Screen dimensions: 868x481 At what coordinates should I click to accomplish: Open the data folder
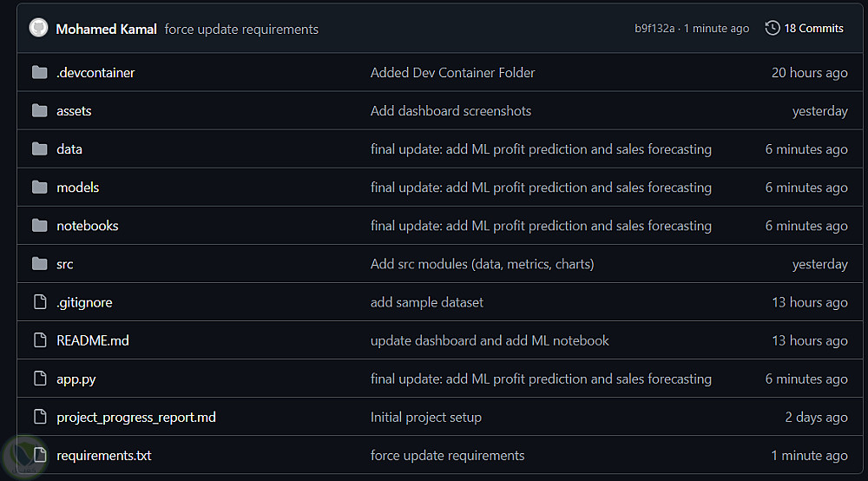coord(69,149)
